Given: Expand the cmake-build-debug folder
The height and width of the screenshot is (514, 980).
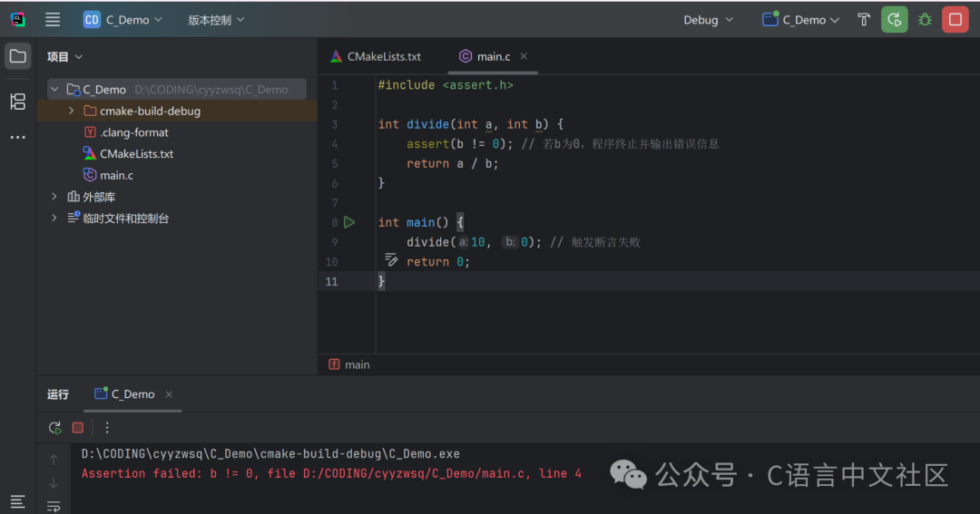Looking at the screenshot, I should click(72, 111).
